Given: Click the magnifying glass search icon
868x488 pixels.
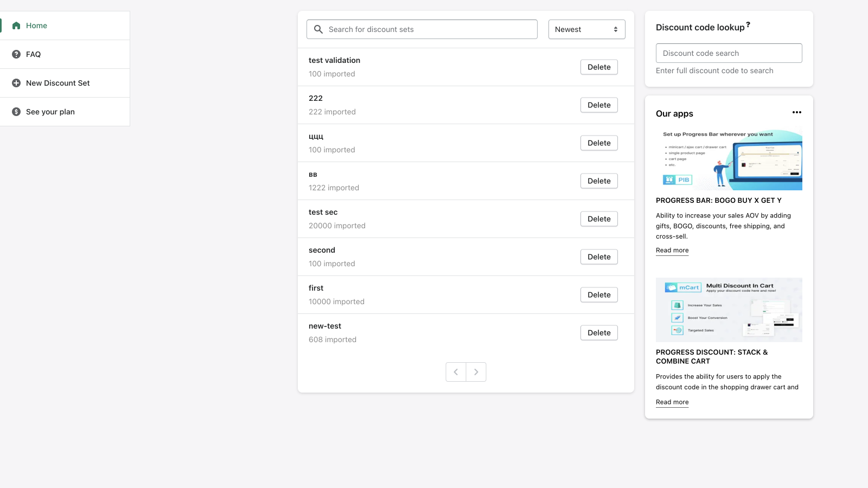Looking at the screenshot, I should click(318, 29).
